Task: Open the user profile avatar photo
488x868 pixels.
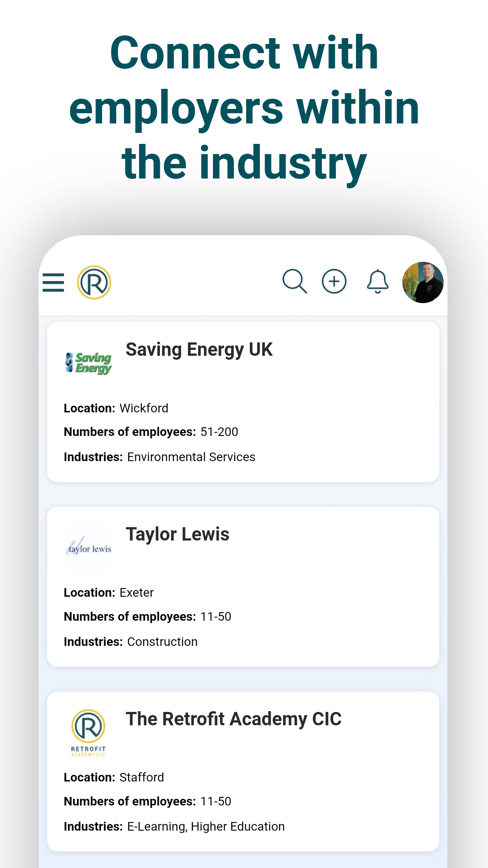Action: click(x=423, y=282)
